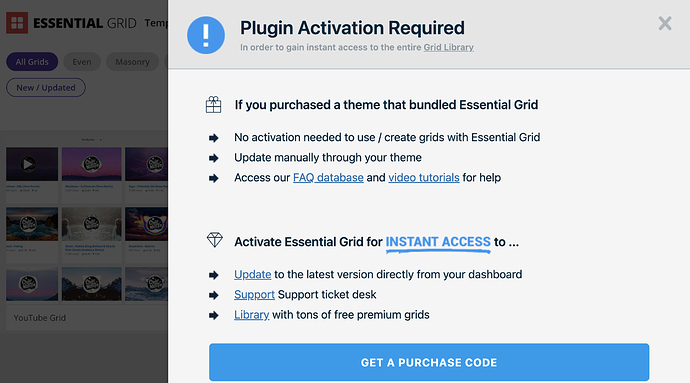The height and width of the screenshot is (383, 690).
Task: Follow the Library link
Action: pos(251,315)
